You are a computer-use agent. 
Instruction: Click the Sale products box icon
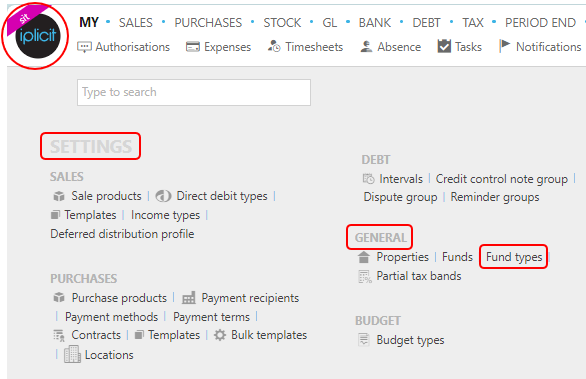(59, 196)
